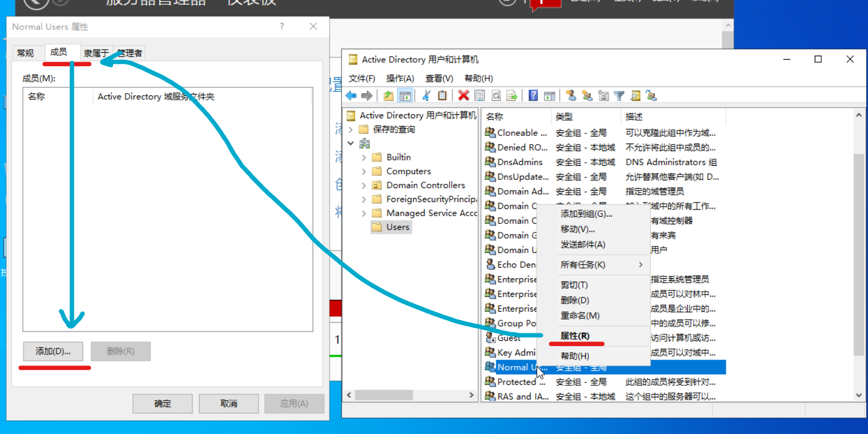Sort list by 描述 column header

[x=673, y=117]
